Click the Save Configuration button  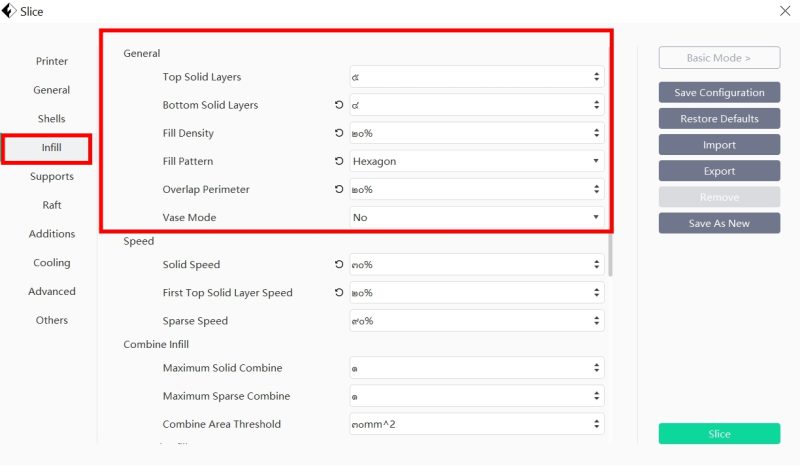point(719,92)
